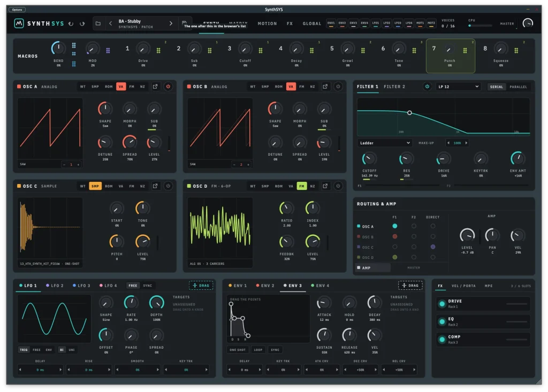Viewport: 548px width, 392px height.
Task: Pop out the OSC C sample editor
Action: [x=155, y=186]
